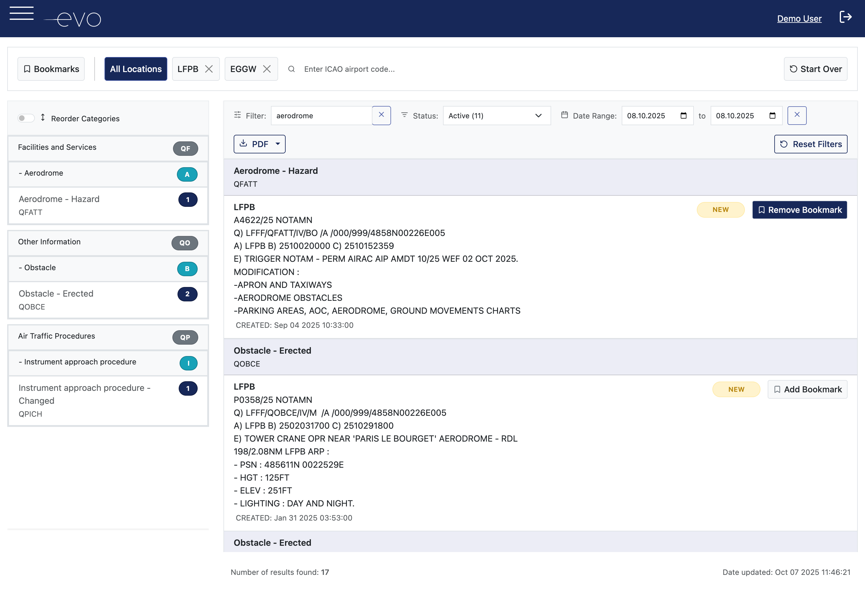Select the All Locations tab
The height and width of the screenshot is (616, 865).
point(135,69)
